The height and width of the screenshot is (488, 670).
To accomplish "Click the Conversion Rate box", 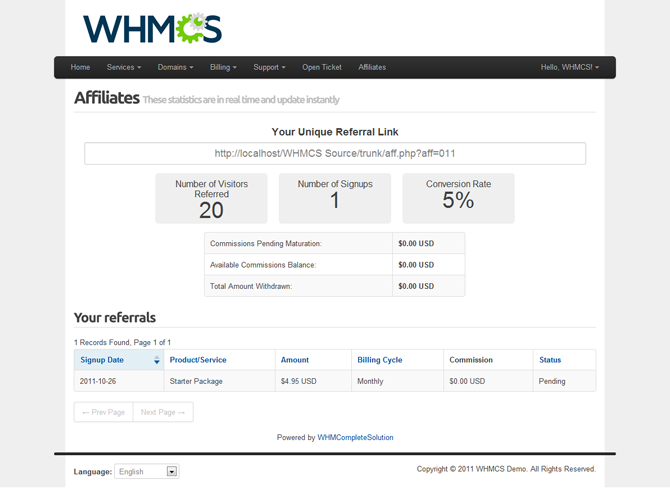I will click(458, 198).
